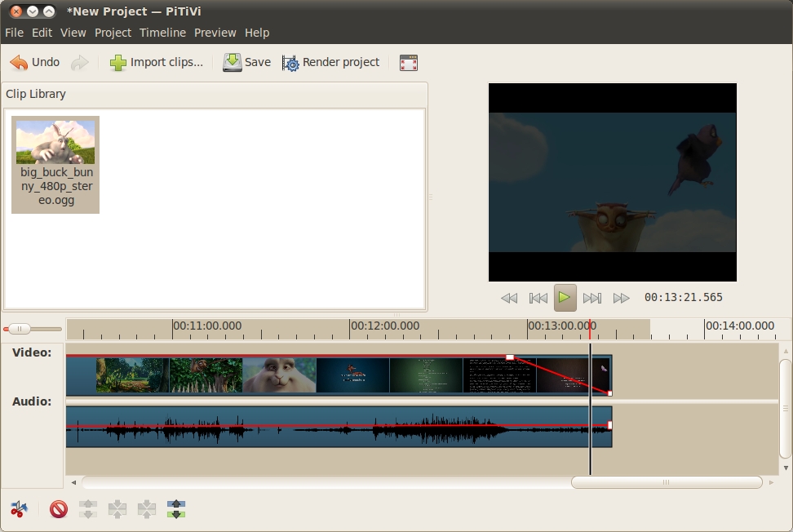Image resolution: width=793 pixels, height=532 pixels.
Task: Fast forward the preview playback
Action: point(621,297)
